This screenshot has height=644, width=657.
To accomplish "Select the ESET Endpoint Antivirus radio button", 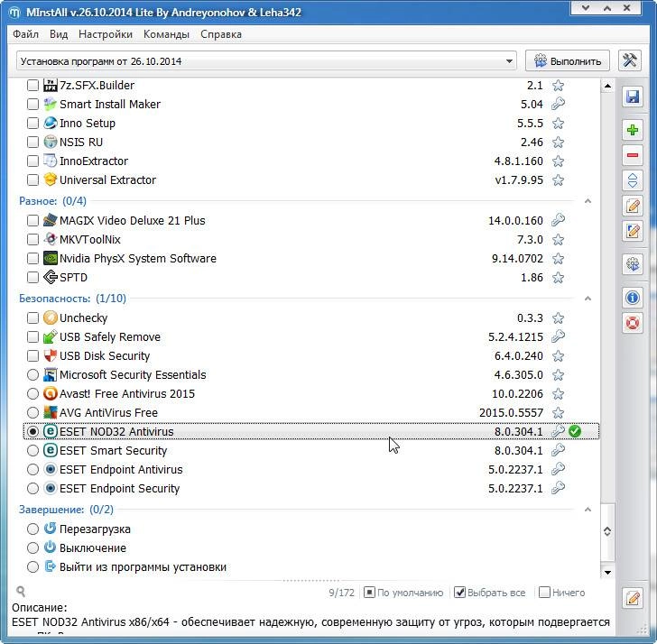I will (32, 469).
